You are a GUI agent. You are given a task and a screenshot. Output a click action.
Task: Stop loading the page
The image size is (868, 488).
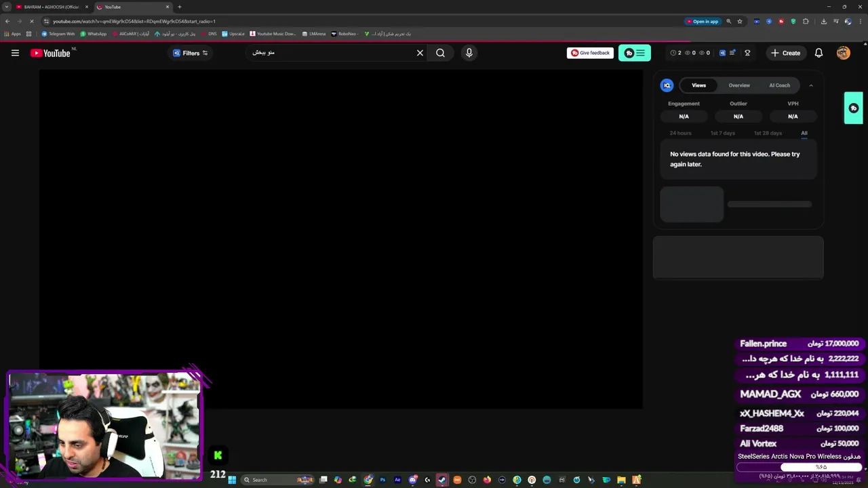coord(31,21)
